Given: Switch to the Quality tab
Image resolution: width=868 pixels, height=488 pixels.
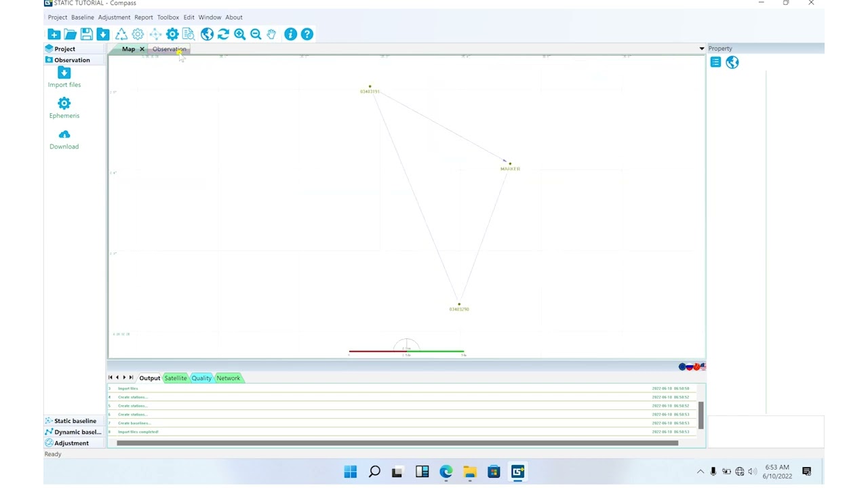Looking at the screenshot, I should [x=201, y=378].
